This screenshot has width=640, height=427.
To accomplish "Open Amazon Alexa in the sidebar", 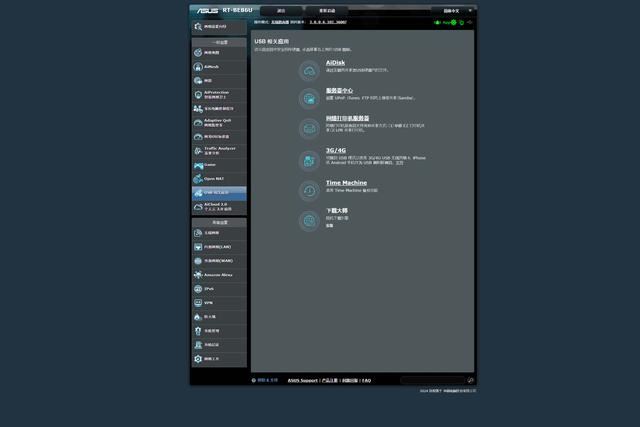I will (219, 275).
